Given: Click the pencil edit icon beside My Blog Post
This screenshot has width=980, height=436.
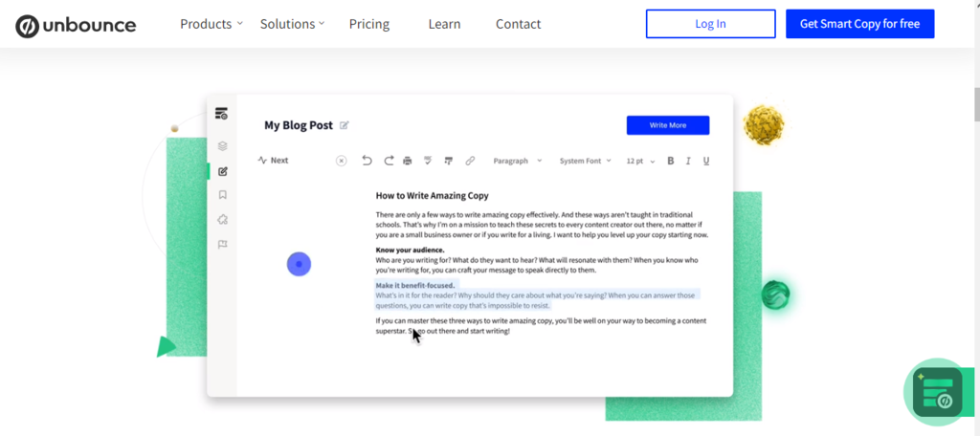Looking at the screenshot, I should [x=345, y=125].
